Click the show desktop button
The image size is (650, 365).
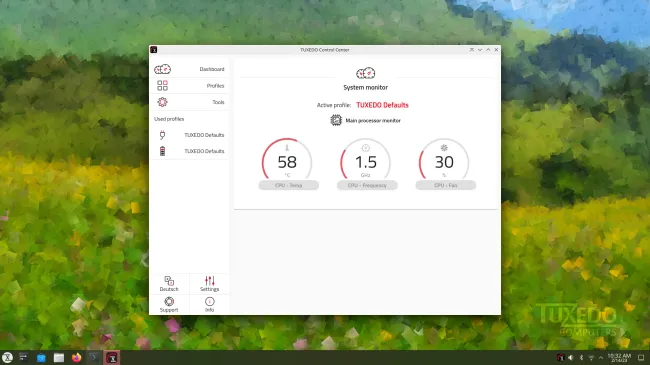click(641, 358)
